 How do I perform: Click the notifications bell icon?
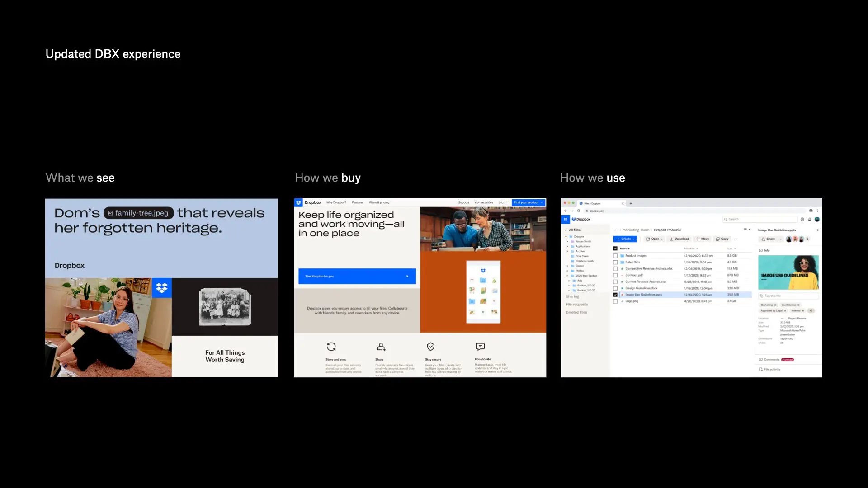point(810,219)
